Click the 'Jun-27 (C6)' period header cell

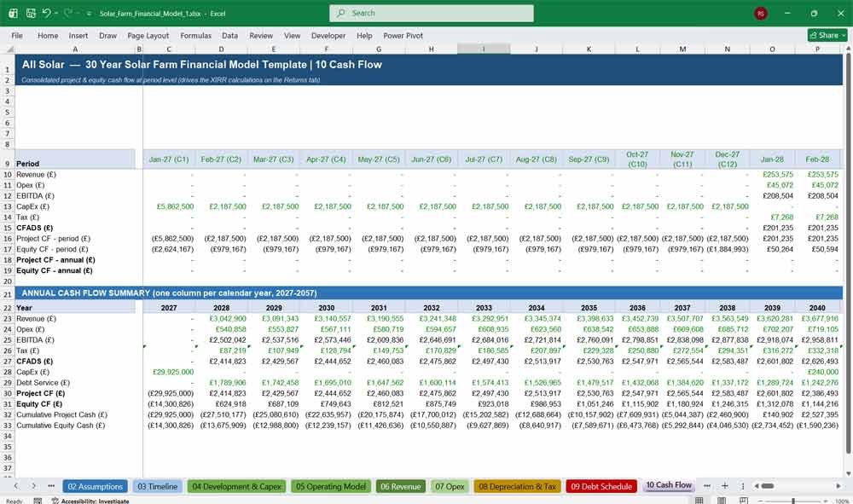pos(432,159)
